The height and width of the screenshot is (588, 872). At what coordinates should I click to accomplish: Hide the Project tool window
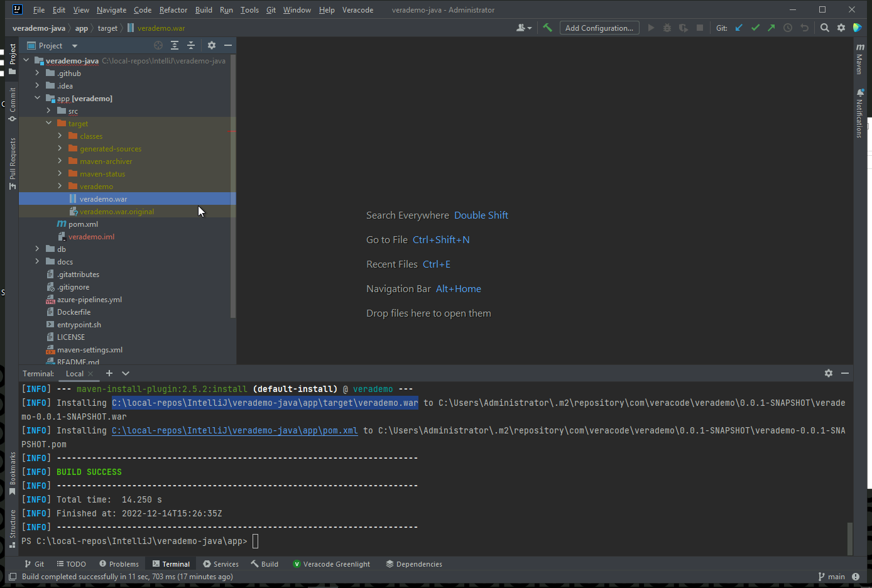click(x=228, y=45)
